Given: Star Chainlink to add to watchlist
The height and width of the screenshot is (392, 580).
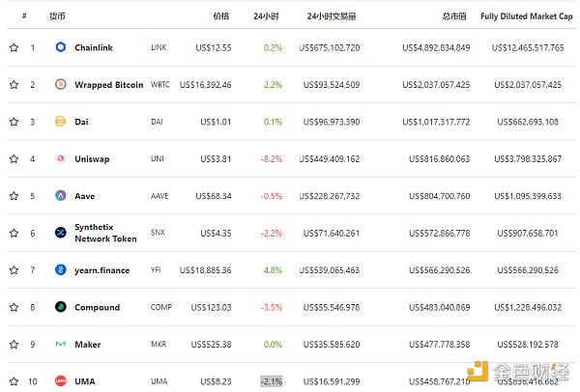Looking at the screenshot, I should tap(14, 47).
